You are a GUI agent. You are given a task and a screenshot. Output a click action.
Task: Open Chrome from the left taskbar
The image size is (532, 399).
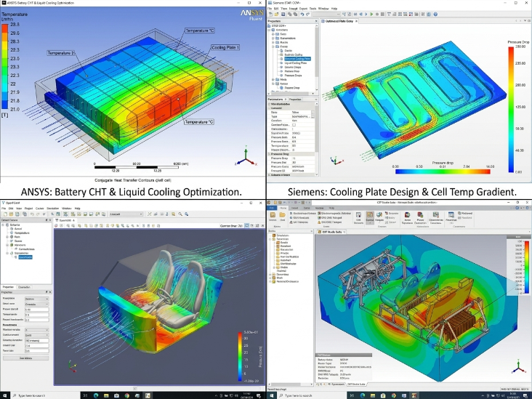click(x=126, y=395)
